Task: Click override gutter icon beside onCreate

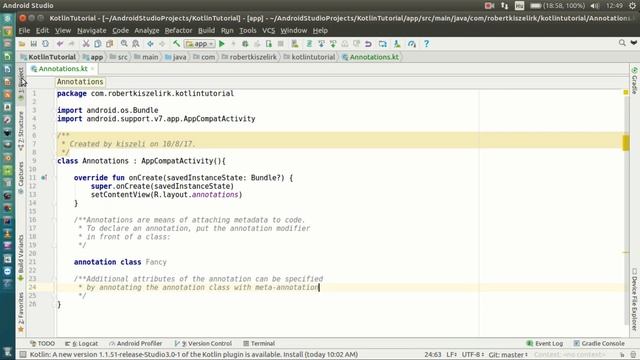Action: [x=44, y=178]
